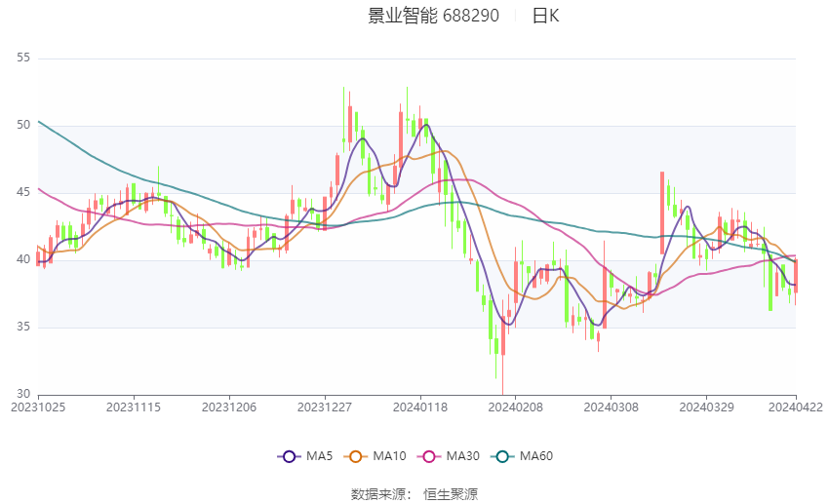Select the 20231115 x-axis date label

point(134,407)
